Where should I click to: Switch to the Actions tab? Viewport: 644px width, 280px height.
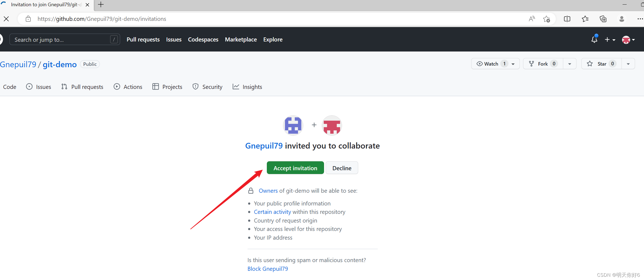pos(128,87)
